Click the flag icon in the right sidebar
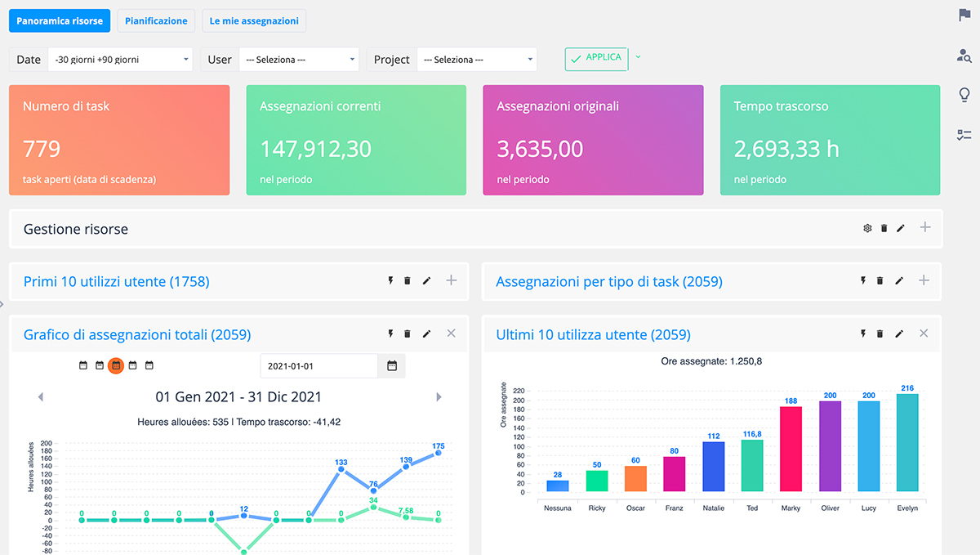The image size is (980, 555). point(964,15)
